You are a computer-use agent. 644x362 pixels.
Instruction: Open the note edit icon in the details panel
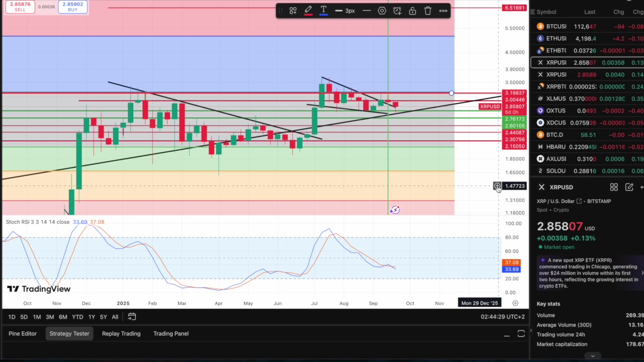(x=629, y=187)
